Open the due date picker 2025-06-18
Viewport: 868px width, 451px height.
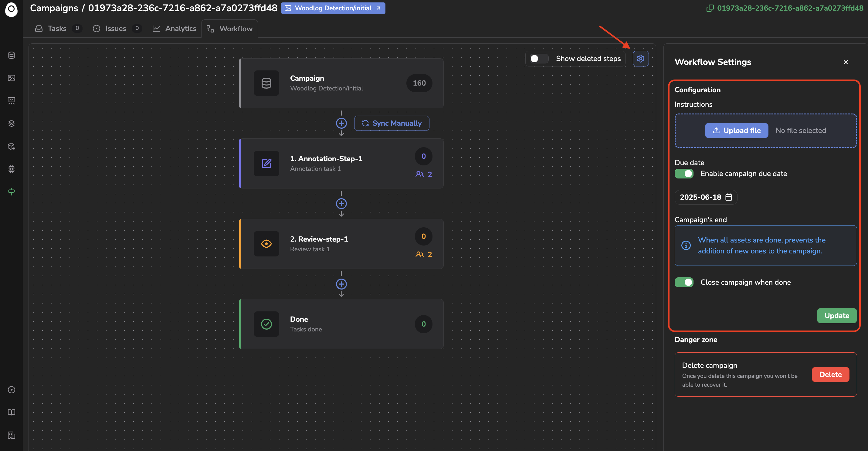coord(706,197)
